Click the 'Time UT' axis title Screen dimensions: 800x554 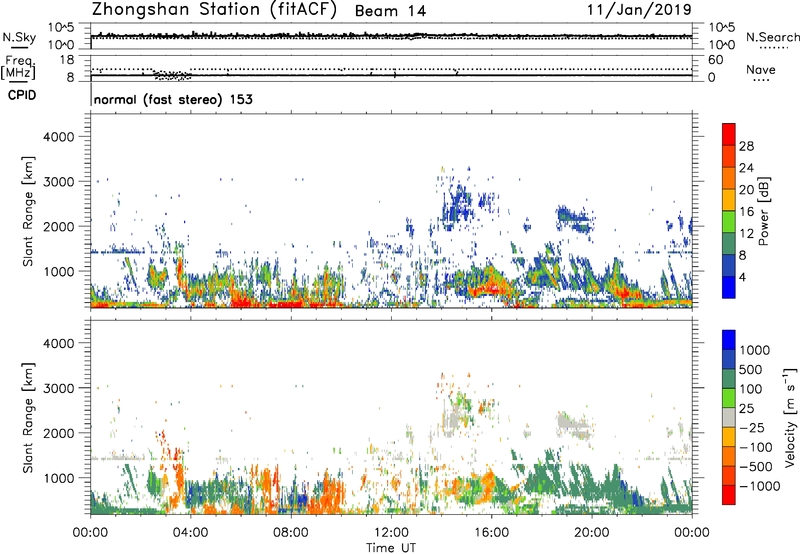coord(391,548)
